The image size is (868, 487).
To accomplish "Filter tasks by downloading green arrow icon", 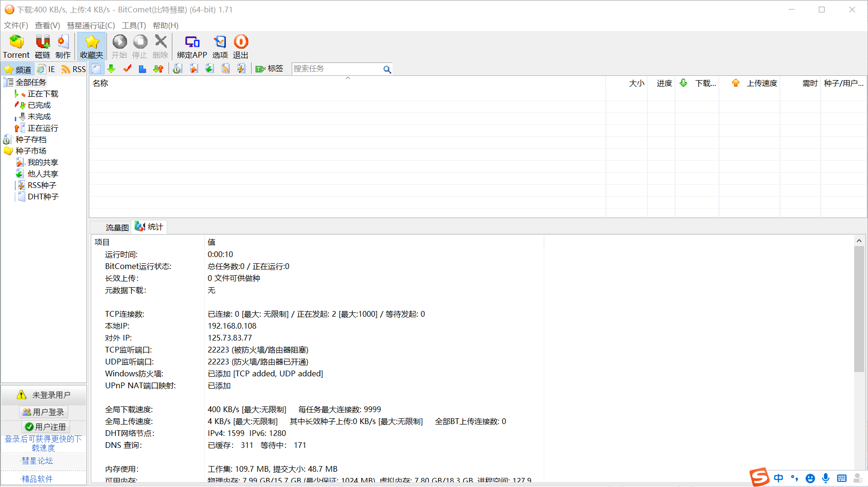I will [x=111, y=69].
